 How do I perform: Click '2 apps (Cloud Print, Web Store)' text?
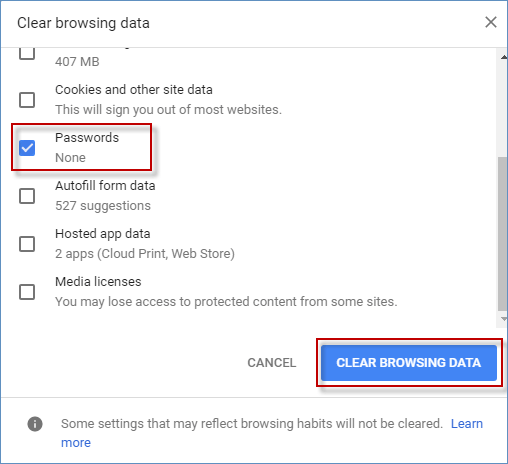click(x=145, y=254)
